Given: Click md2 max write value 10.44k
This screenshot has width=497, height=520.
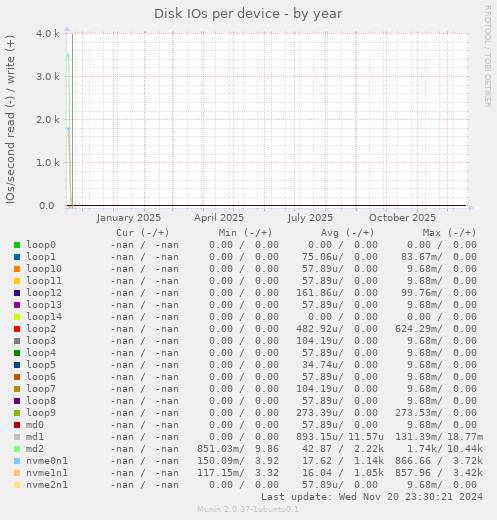Looking at the screenshot, I should [x=465, y=449].
